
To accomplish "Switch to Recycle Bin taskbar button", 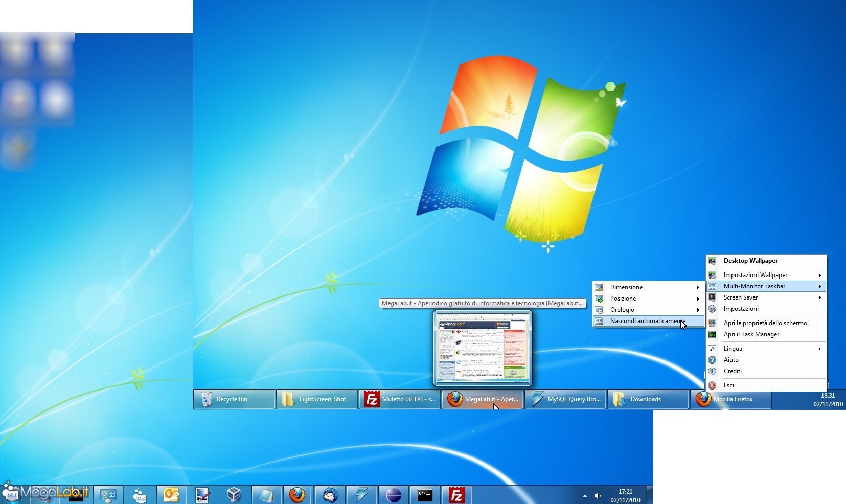I will point(234,399).
